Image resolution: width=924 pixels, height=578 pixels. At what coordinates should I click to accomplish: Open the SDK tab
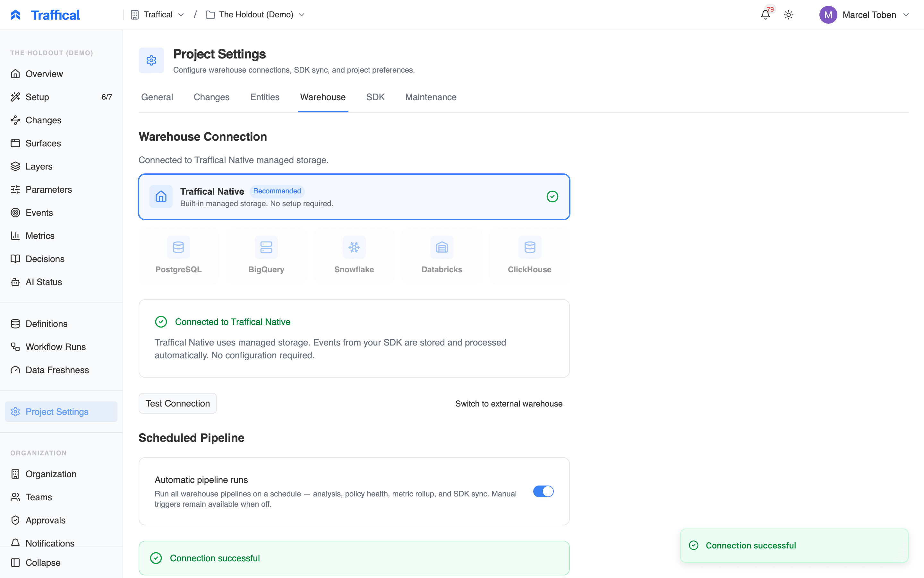pos(375,97)
